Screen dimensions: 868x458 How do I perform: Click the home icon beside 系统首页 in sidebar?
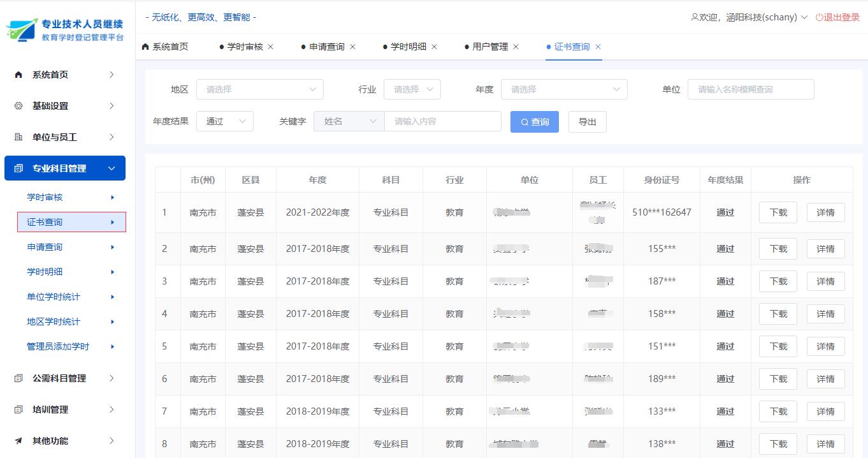tap(18, 75)
